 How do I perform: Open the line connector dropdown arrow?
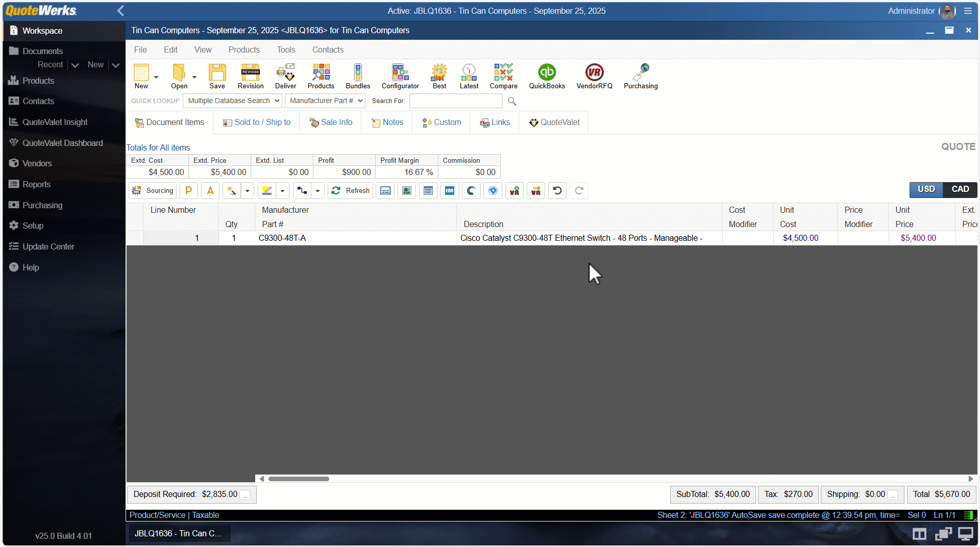[x=317, y=191]
